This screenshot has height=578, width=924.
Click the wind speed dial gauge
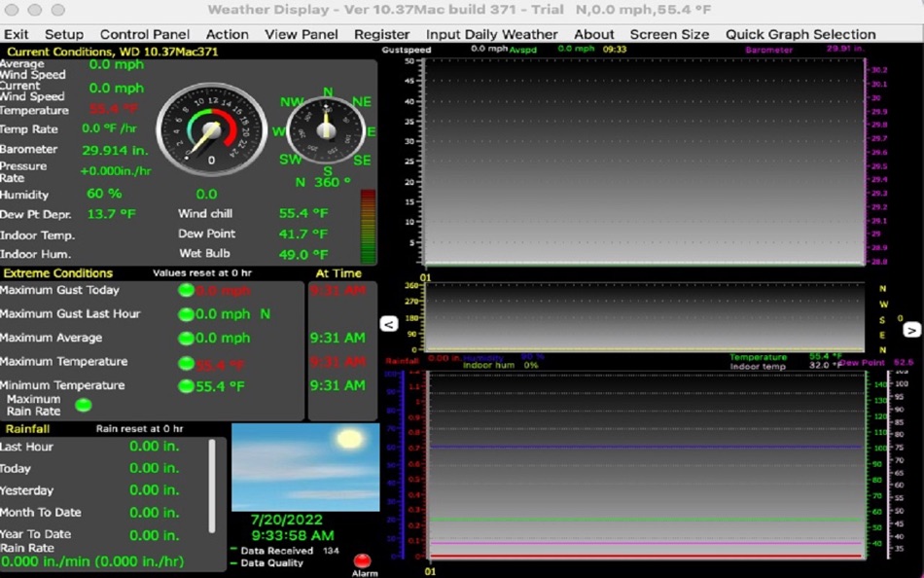pos(212,129)
